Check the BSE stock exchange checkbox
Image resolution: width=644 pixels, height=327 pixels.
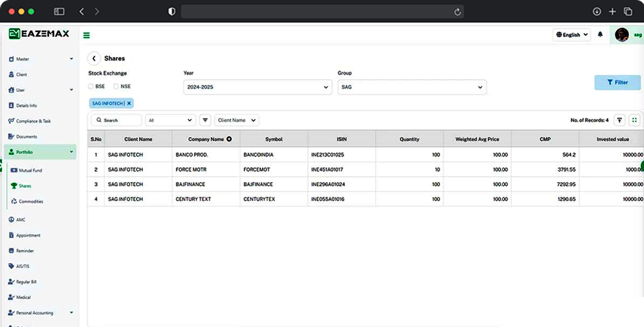tap(91, 87)
